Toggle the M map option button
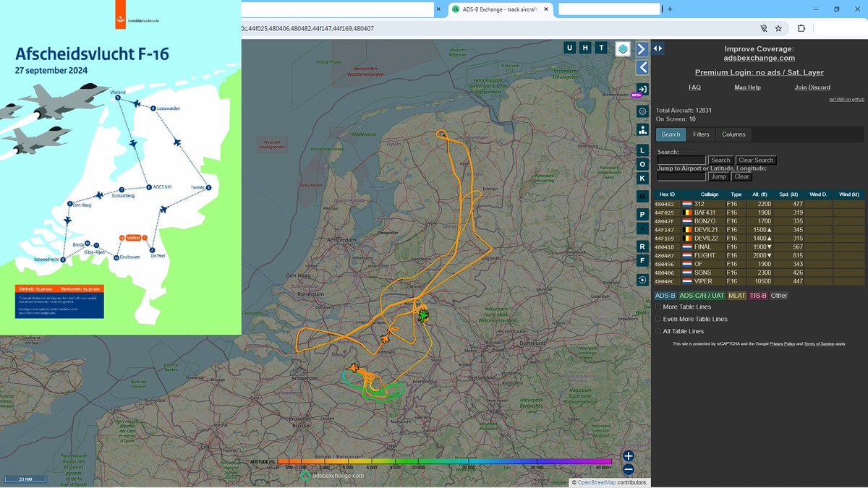Viewport: 868px width, 488px height. point(642,196)
